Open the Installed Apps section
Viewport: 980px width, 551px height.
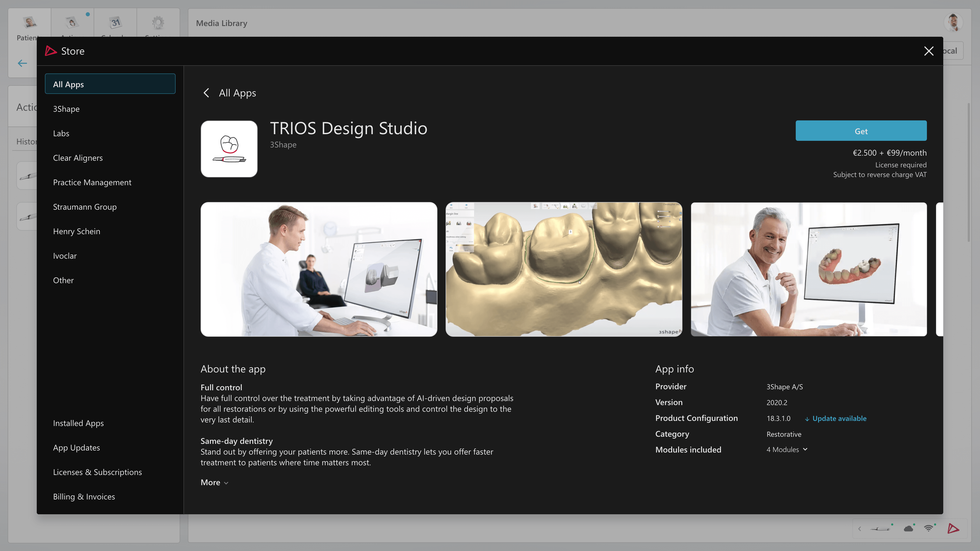tap(78, 423)
